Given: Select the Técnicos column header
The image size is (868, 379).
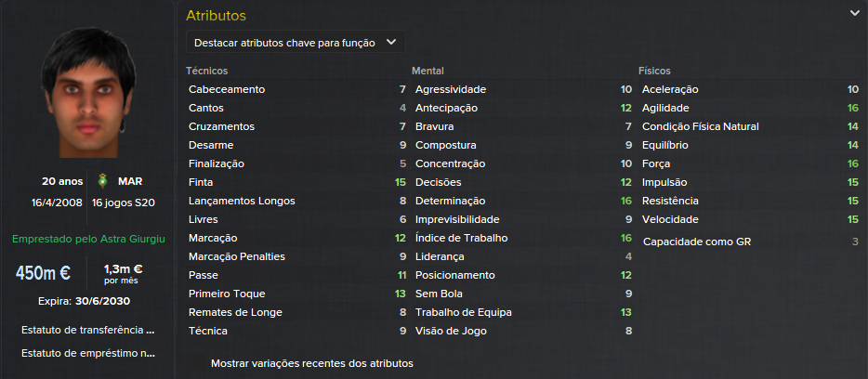Looking at the screenshot, I should (206, 71).
